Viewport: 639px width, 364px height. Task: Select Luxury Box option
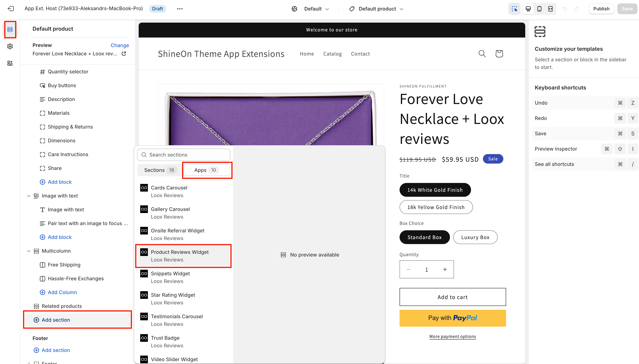point(475,237)
